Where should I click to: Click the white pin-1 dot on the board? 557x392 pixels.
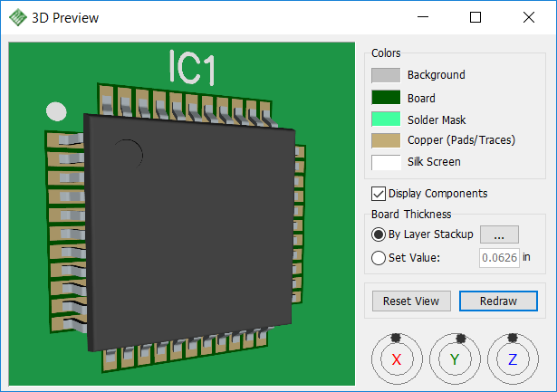[56, 111]
